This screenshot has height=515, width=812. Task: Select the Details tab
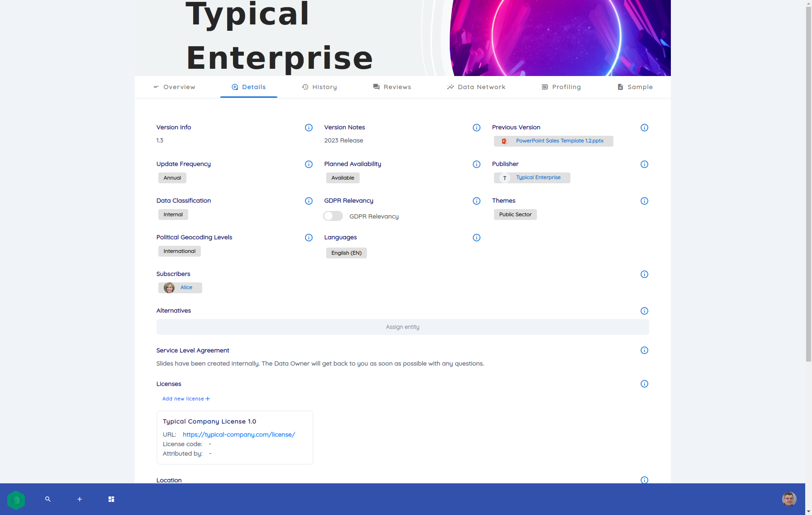[249, 87]
